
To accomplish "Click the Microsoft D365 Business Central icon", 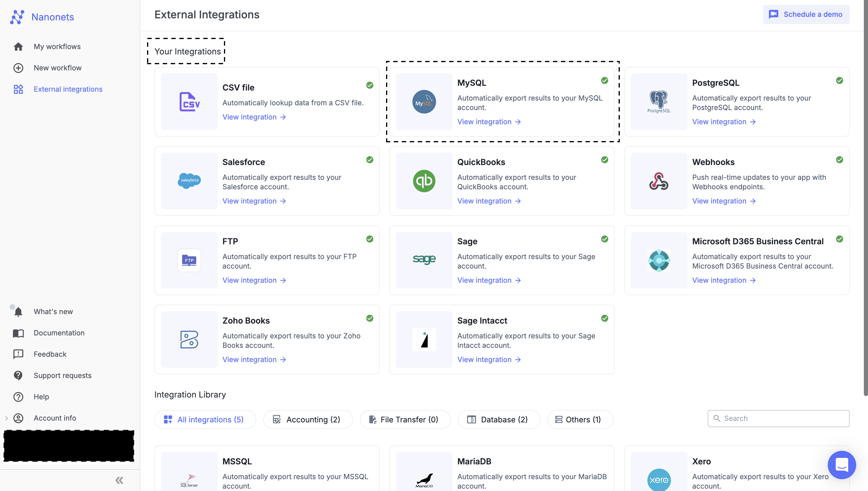I will pos(659,260).
